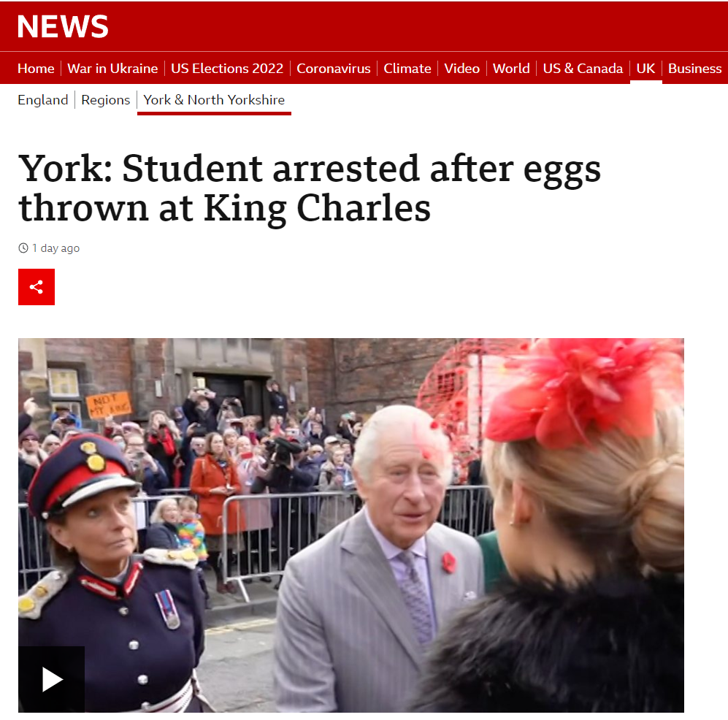Viewport: 728px width, 720px height.
Task: Click the 1 day ago timestamp
Action: click(x=55, y=248)
